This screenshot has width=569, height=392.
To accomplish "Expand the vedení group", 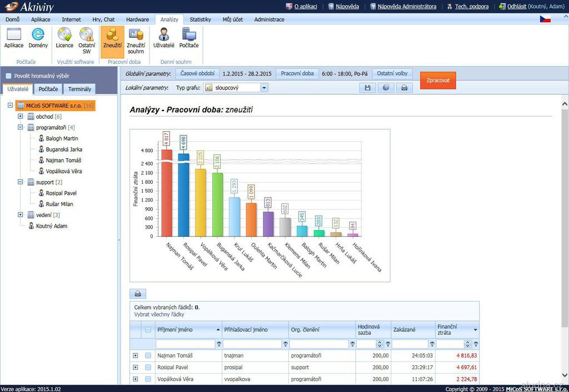I will pos(21,215).
